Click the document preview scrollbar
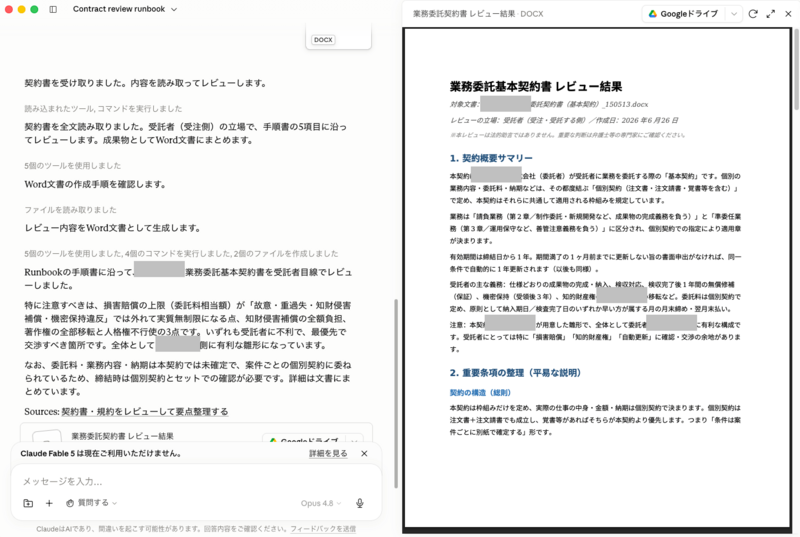The image size is (800, 537). point(796,69)
